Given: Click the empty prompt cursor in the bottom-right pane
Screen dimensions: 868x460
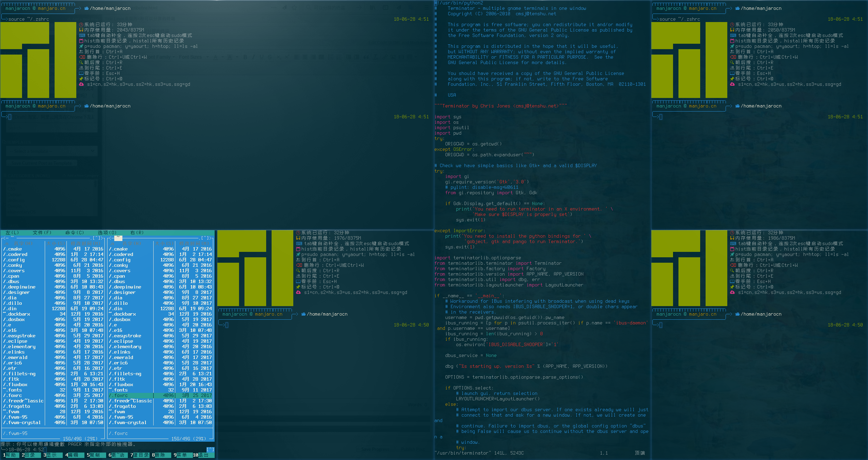Looking at the screenshot, I should click(661, 325).
